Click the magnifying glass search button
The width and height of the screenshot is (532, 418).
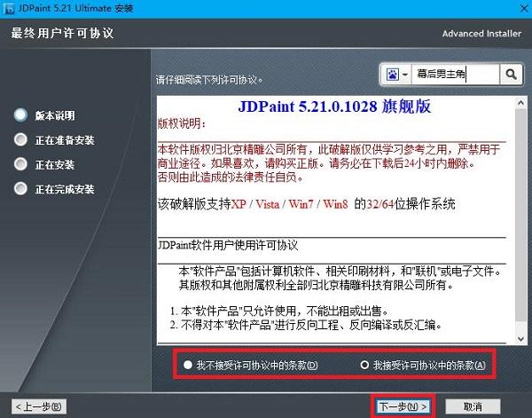511,74
